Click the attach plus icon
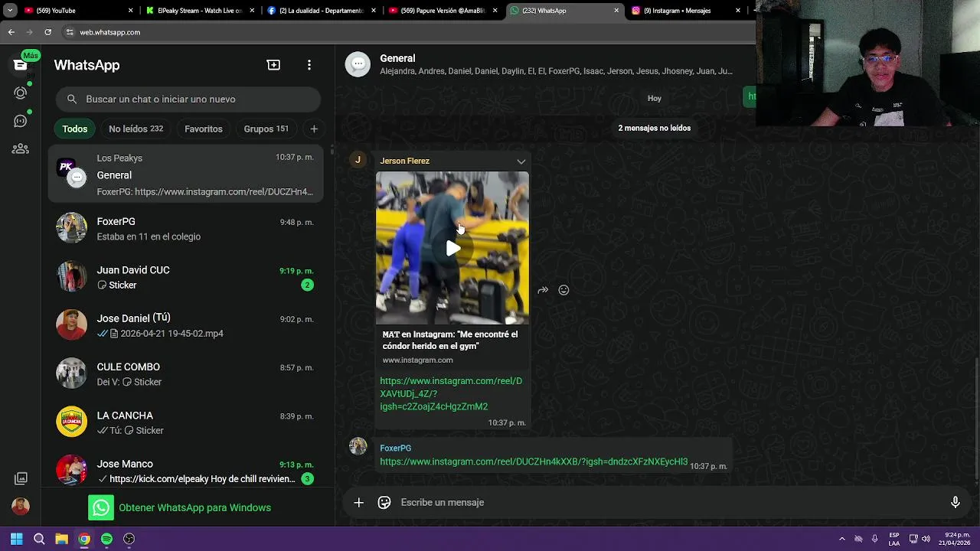 [x=358, y=502]
